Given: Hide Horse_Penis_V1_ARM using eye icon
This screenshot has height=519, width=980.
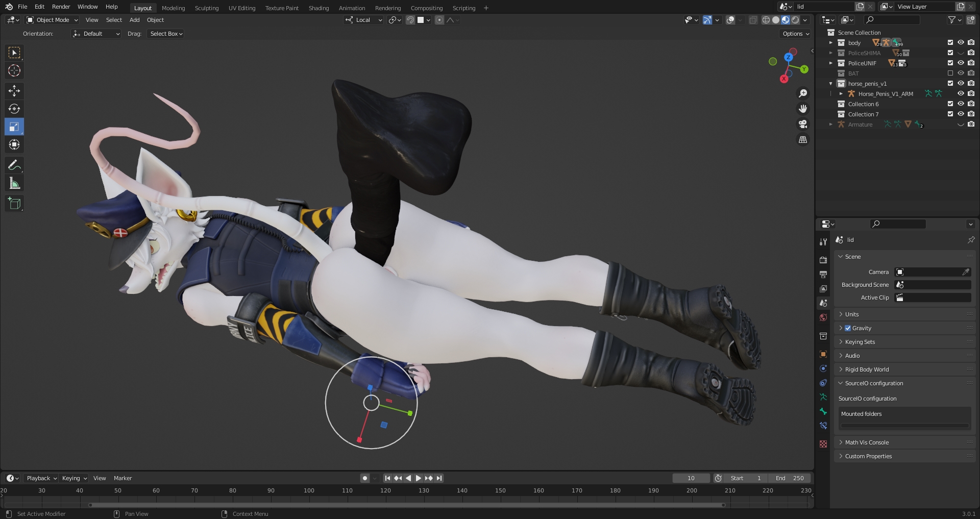Looking at the screenshot, I should (961, 94).
